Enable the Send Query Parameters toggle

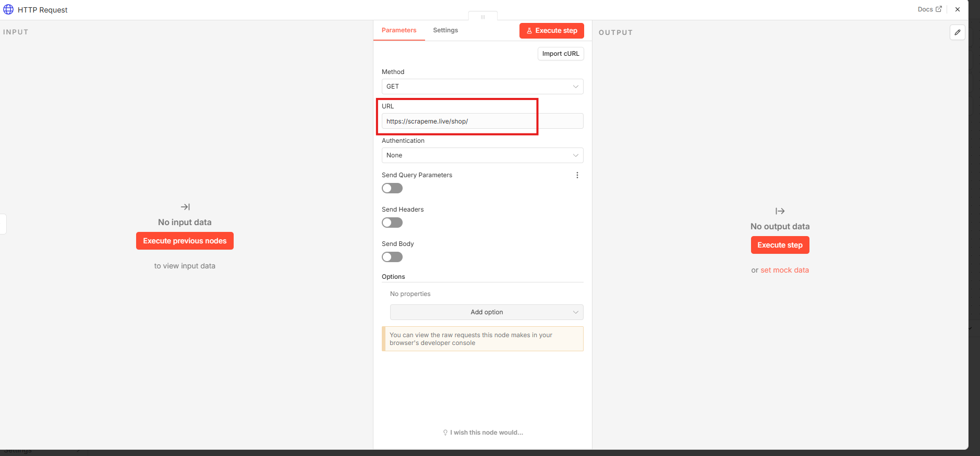(x=392, y=188)
